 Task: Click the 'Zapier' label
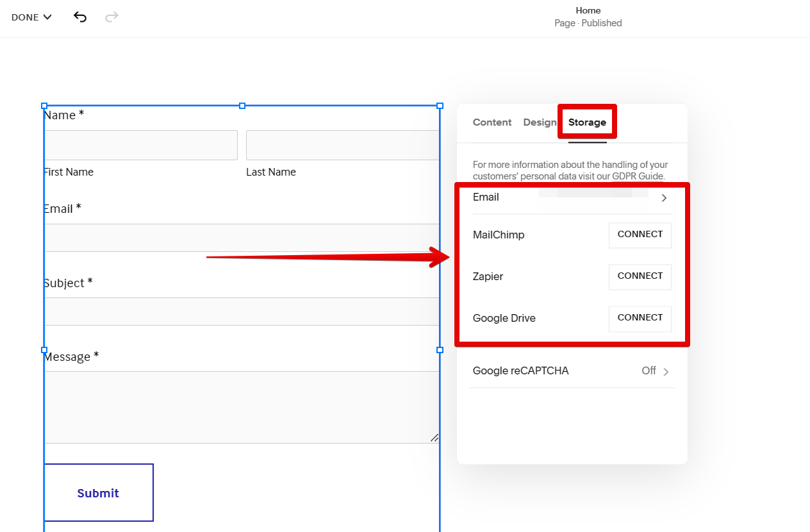coord(488,276)
